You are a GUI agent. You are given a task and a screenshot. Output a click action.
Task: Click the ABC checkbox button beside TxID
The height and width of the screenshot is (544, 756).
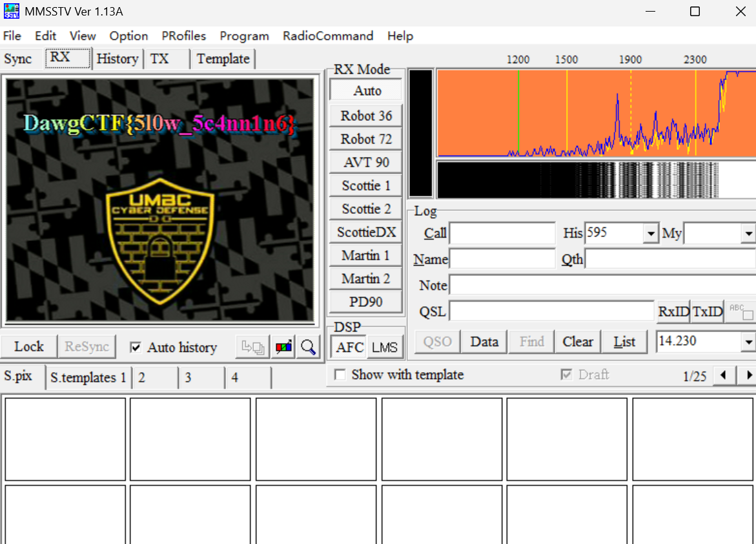(741, 311)
